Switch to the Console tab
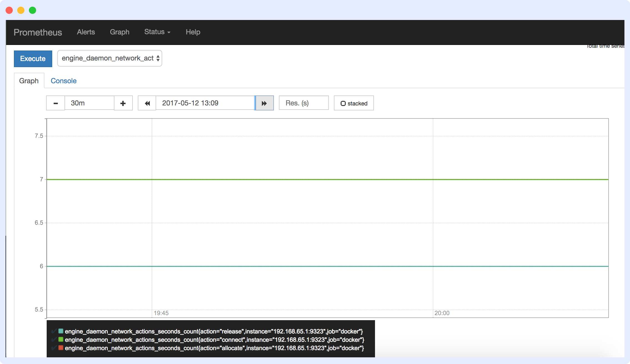This screenshot has width=630, height=364. tap(64, 80)
